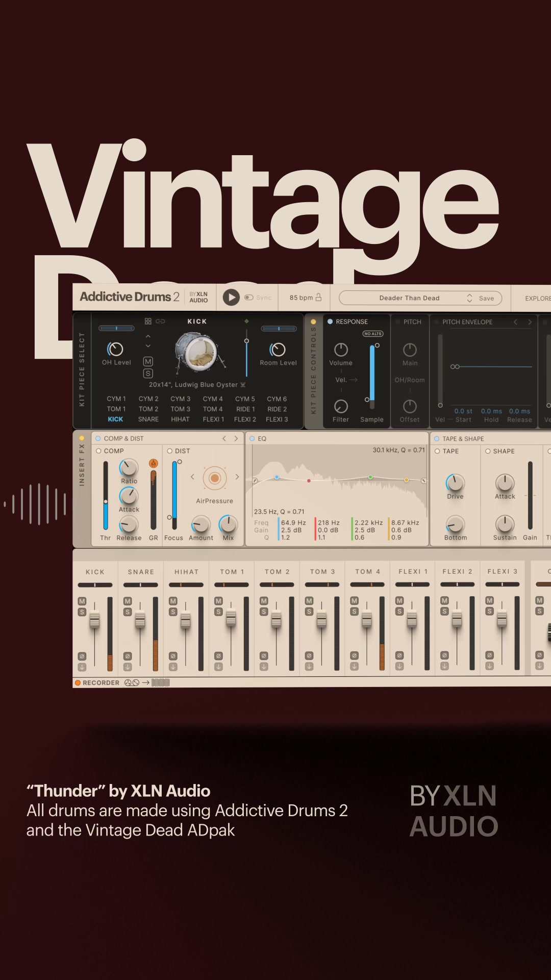
Task: Solo the kick kit piece
Action: pyautogui.click(x=148, y=374)
